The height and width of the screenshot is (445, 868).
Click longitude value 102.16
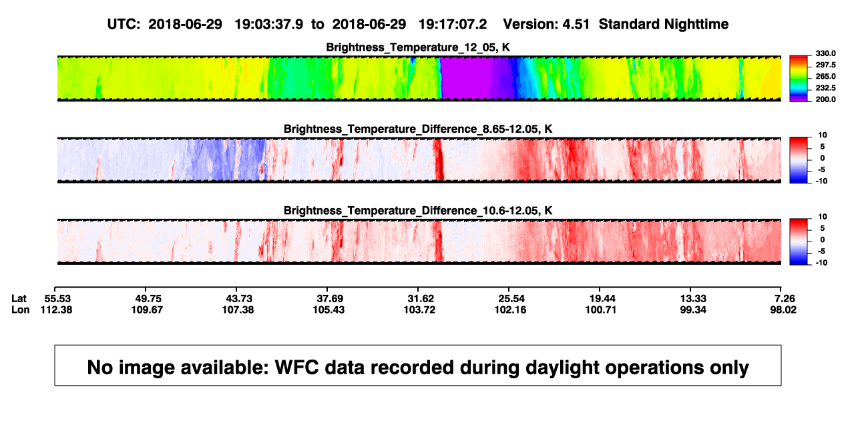pyautogui.click(x=509, y=310)
